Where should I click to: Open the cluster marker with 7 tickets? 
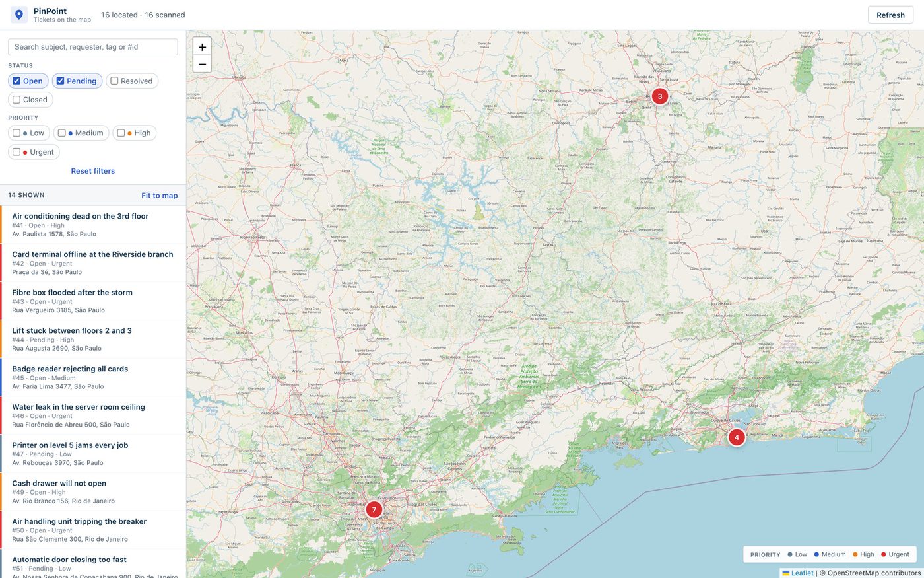374,510
